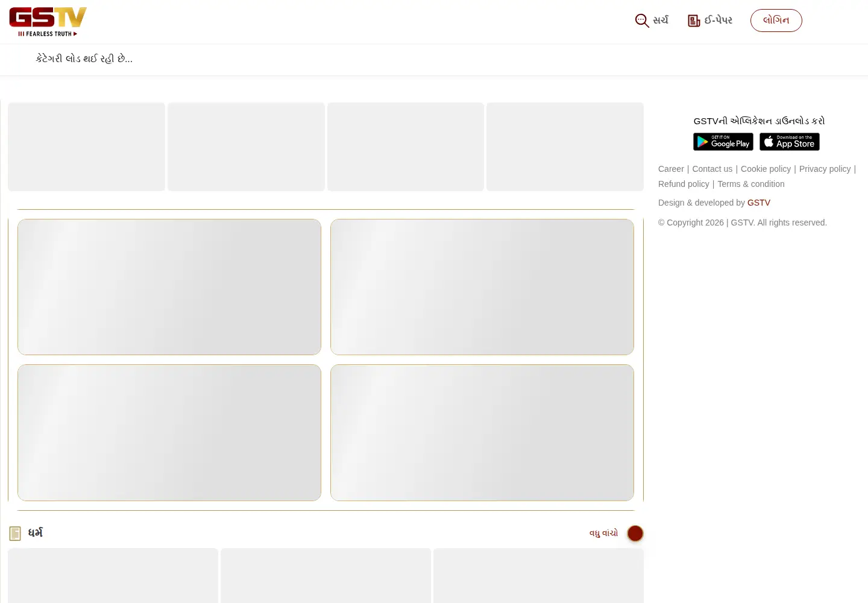Viewport: 868px width, 603px height.
Task: Click the e-paper newspaper icon
Action: pos(694,21)
